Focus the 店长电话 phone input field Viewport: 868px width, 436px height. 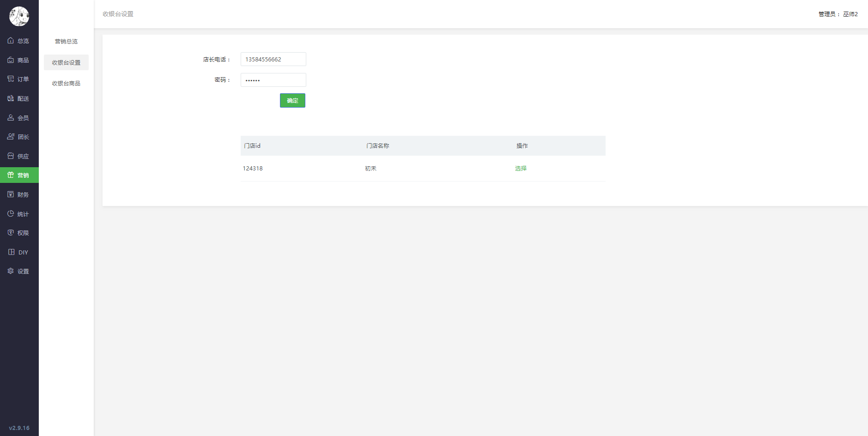coord(273,59)
